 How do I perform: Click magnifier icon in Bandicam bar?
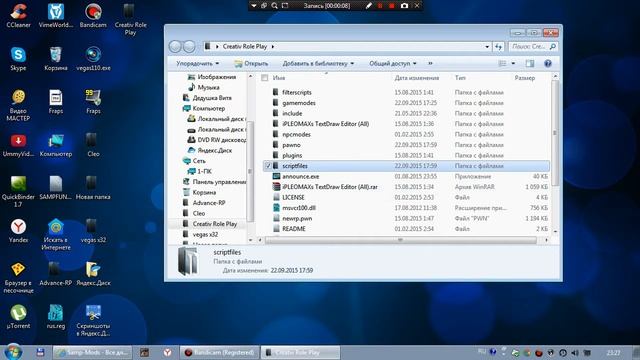tap(274, 6)
